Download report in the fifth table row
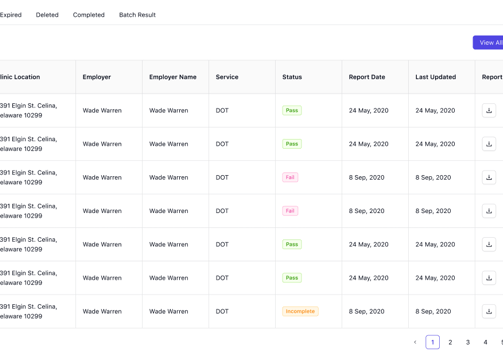 point(489,244)
